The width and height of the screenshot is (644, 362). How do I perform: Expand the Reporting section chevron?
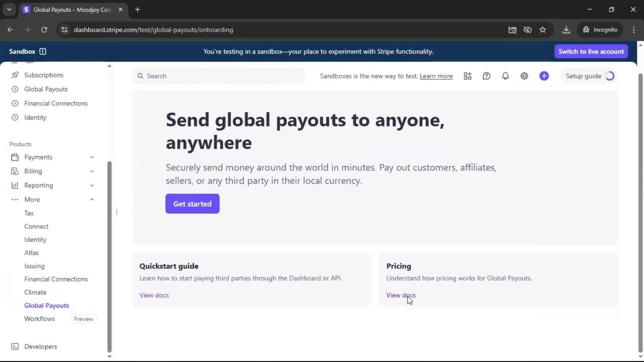click(92, 185)
